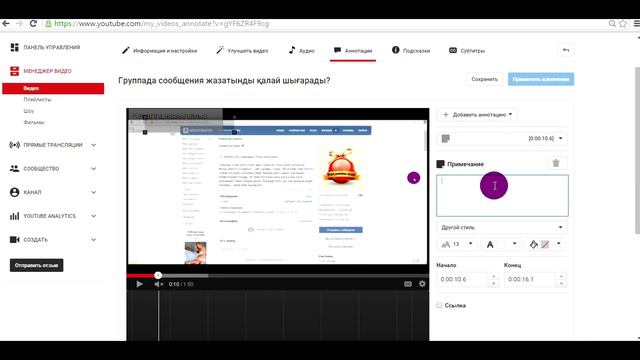This screenshot has height=360, width=640.
Task: Toggle subtitles CC icon in player
Action: coord(408,284)
